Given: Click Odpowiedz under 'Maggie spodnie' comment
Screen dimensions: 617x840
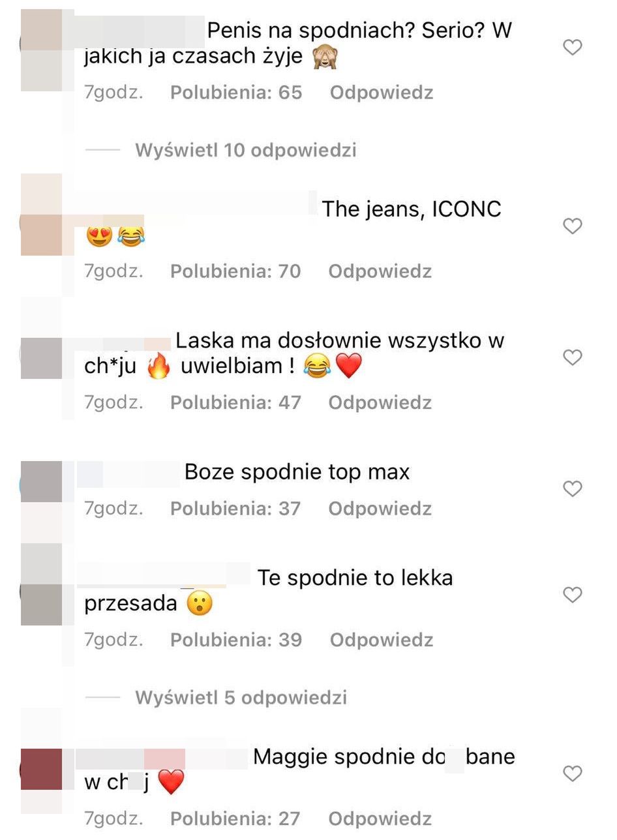Looking at the screenshot, I should 380,818.
